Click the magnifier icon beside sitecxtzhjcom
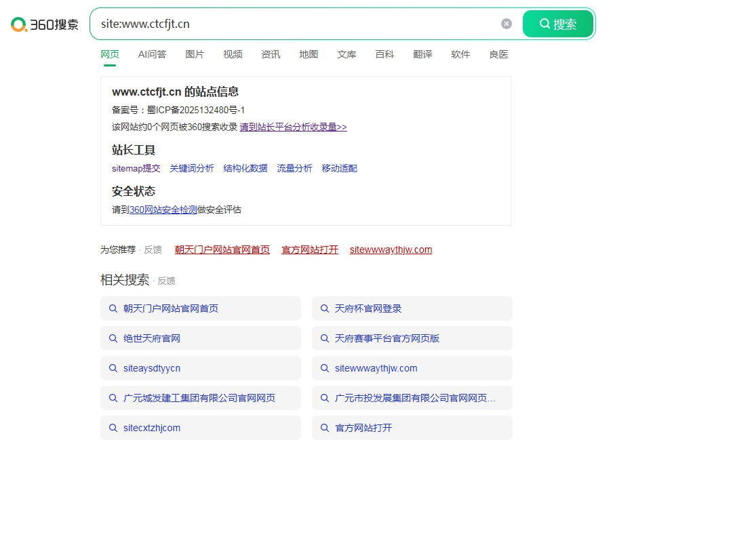Image resolution: width=731 pixels, height=560 pixels. coord(113,428)
